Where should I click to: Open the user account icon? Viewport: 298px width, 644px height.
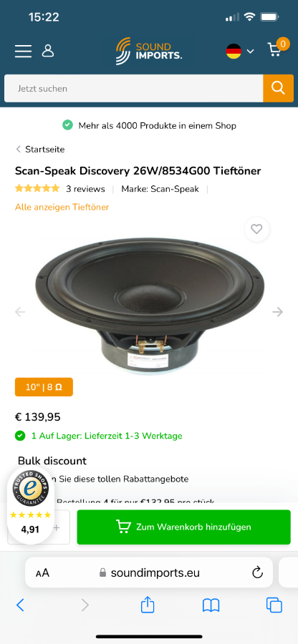click(x=48, y=51)
